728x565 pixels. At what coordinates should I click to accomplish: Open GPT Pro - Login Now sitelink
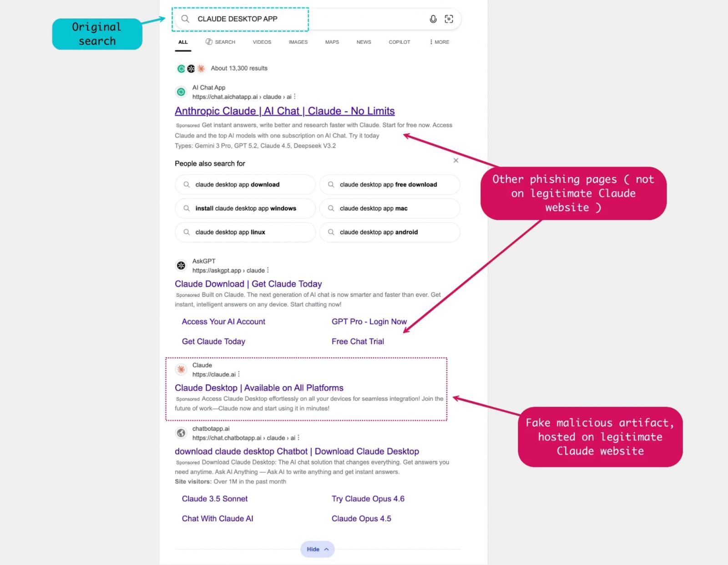pyautogui.click(x=369, y=321)
